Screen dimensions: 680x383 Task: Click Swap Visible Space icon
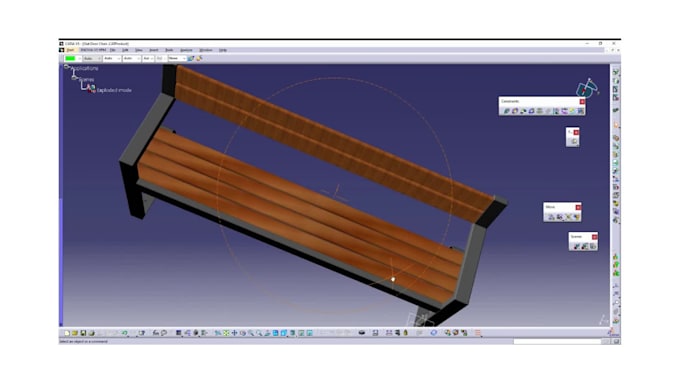click(x=310, y=333)
